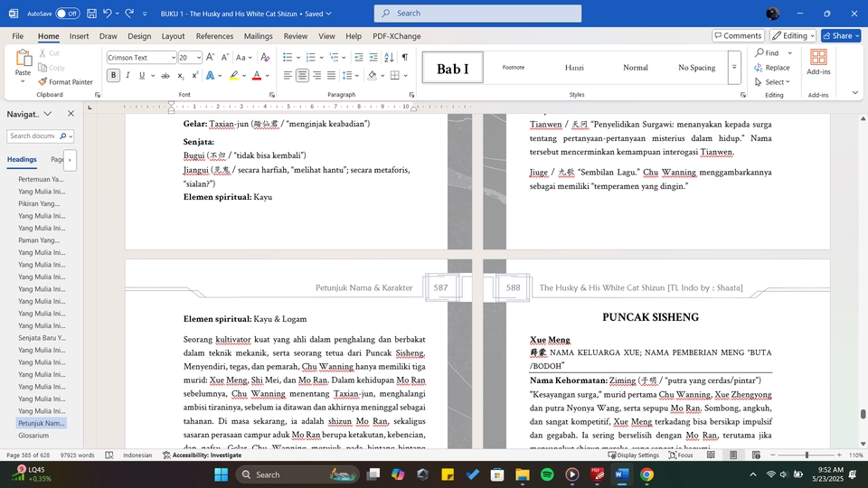Toggle Italic formatting
The width and height of the screenshot is (868, 488).
click(127, 75)
